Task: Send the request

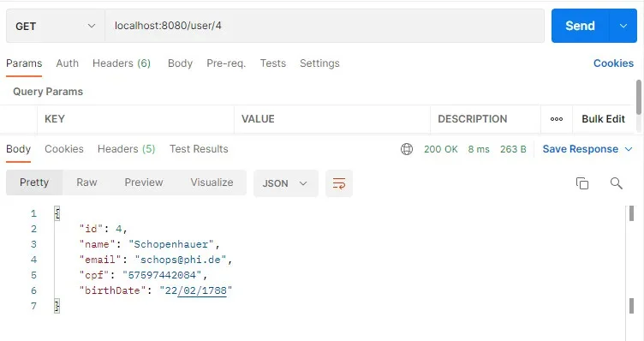Action: click(580, 26)
